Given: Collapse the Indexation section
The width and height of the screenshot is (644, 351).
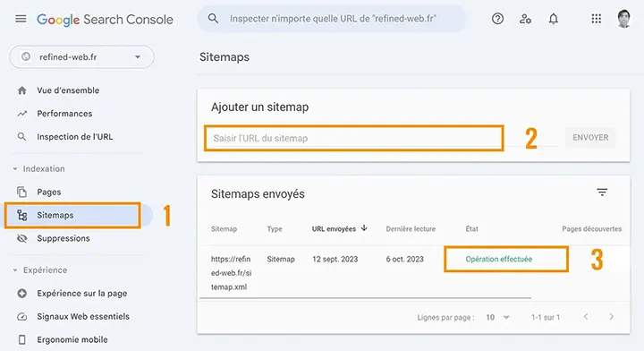Looking at the screenshot, I should click(15, 169).
